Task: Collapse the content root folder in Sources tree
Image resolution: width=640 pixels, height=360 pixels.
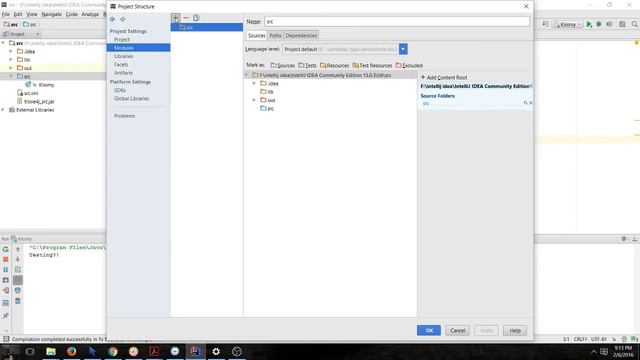Action: (247, 75)
